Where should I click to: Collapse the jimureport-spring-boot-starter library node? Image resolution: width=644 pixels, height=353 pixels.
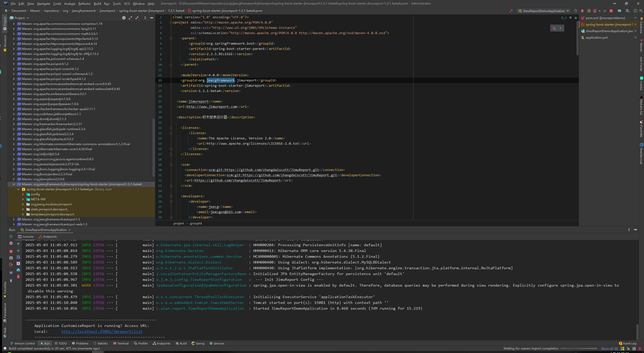(x=14, y=184)
